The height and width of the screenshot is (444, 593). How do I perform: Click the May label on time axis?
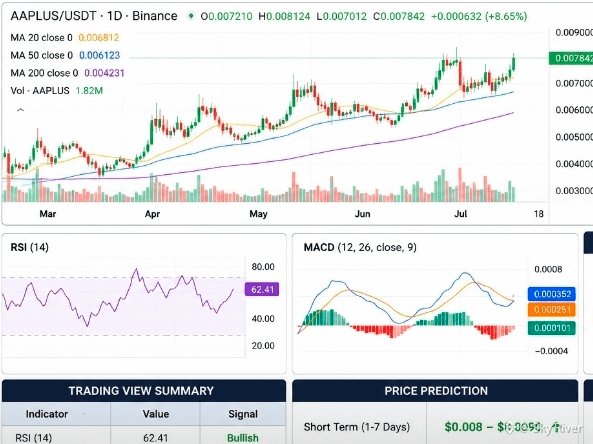tap(258, 214)
